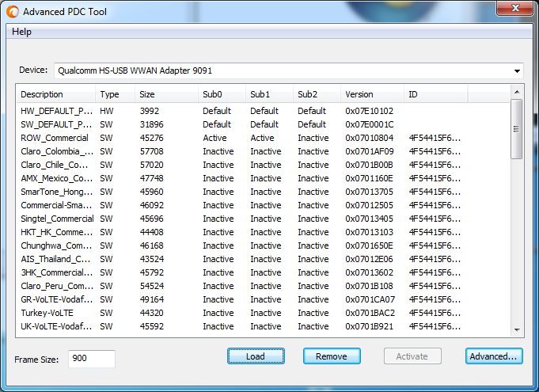Click the Load button
The height and width of the screenshot is (392, 539).
pyautogui.click(x=256, y=356)
